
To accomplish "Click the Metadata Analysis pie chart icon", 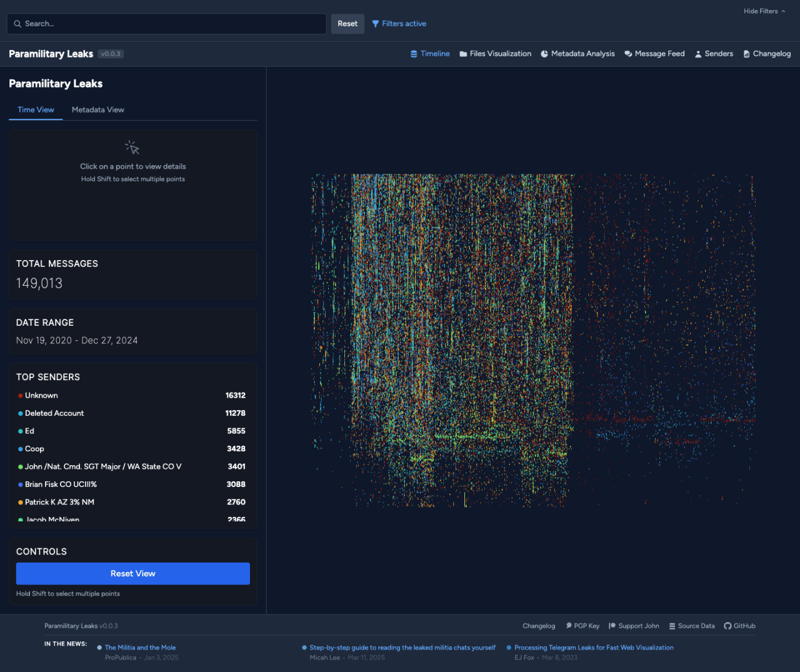I will point(544,54).
